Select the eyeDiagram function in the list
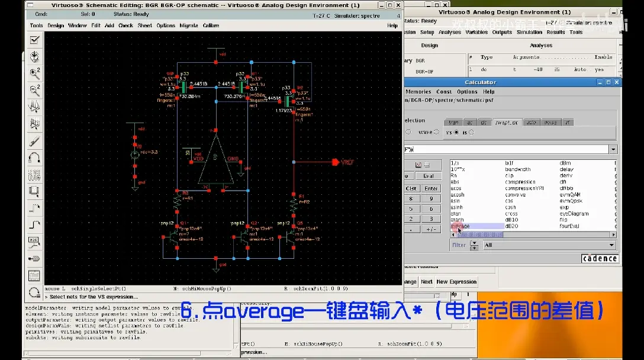The image size is (644, 360). click(574, 214)
